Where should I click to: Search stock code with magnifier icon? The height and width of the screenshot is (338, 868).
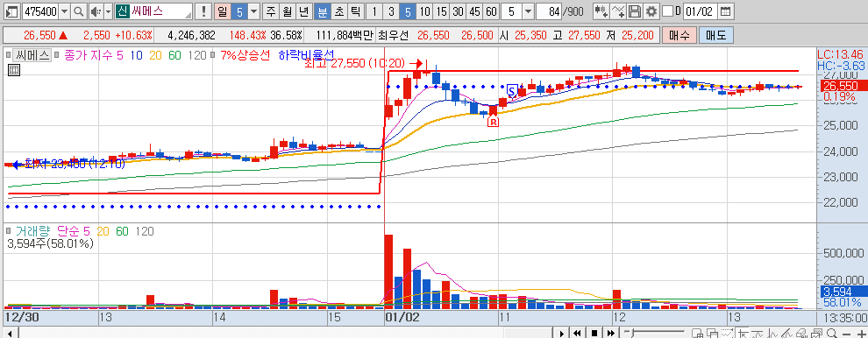pyautogui.click(x=79, y=11)
